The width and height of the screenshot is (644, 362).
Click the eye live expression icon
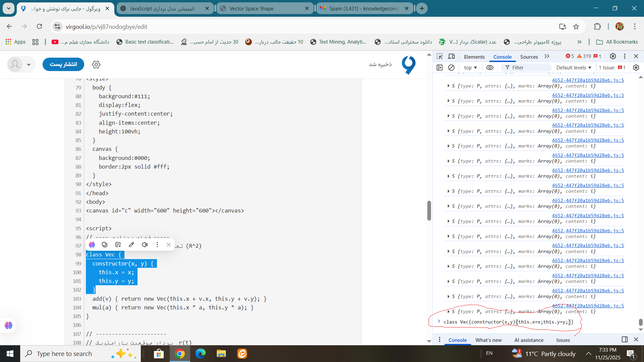(490, 67)
